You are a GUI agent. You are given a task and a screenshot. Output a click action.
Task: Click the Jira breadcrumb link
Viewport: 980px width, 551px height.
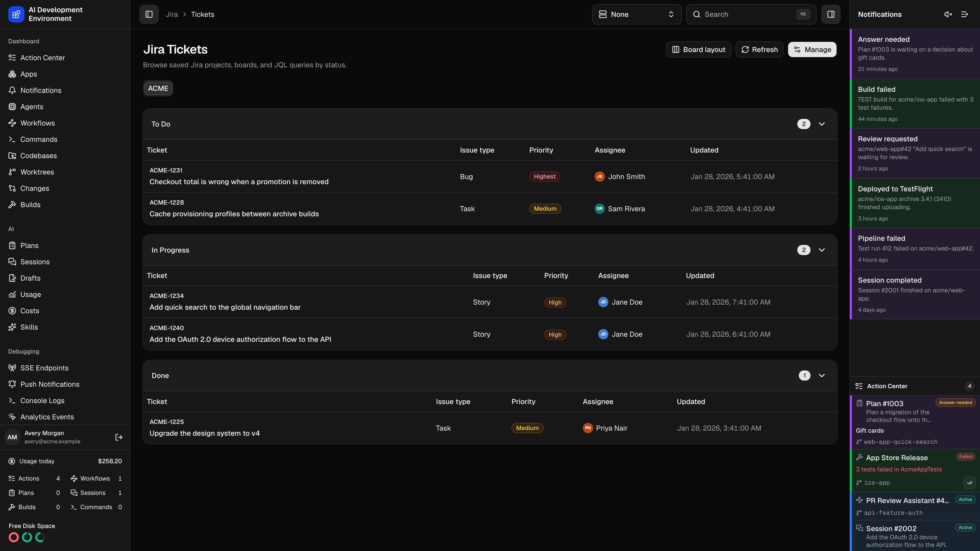pyautogui.click(x=171, y=15)
